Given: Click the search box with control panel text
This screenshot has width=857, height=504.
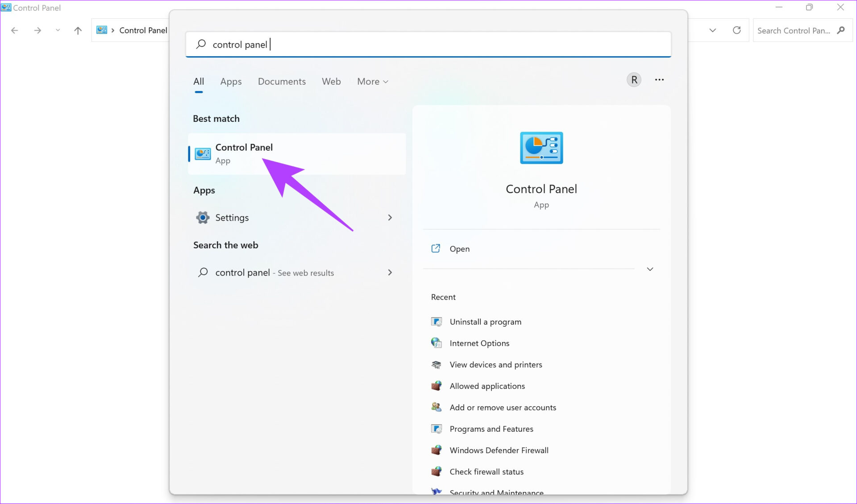Looking at the screenshot, I should click(x=428, y=44).
